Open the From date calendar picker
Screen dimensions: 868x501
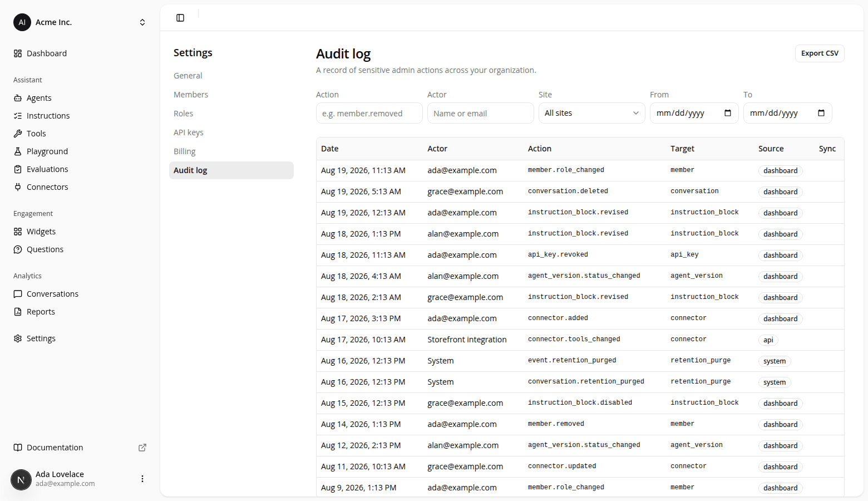pyautogui.click(x=728, y=113)
